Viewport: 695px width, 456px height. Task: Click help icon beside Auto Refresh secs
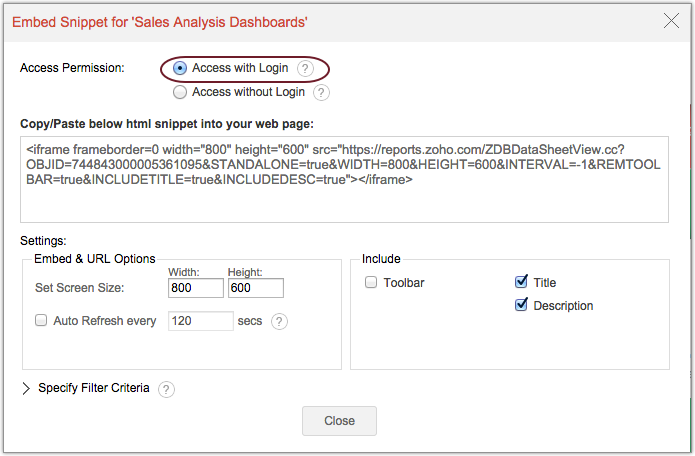tap(279, 322)
